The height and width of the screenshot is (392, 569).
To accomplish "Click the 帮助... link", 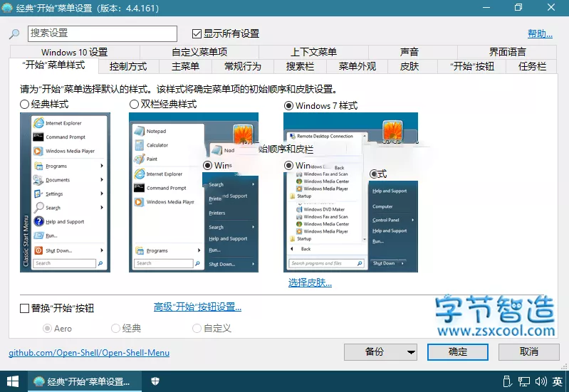I will (540, 33).
